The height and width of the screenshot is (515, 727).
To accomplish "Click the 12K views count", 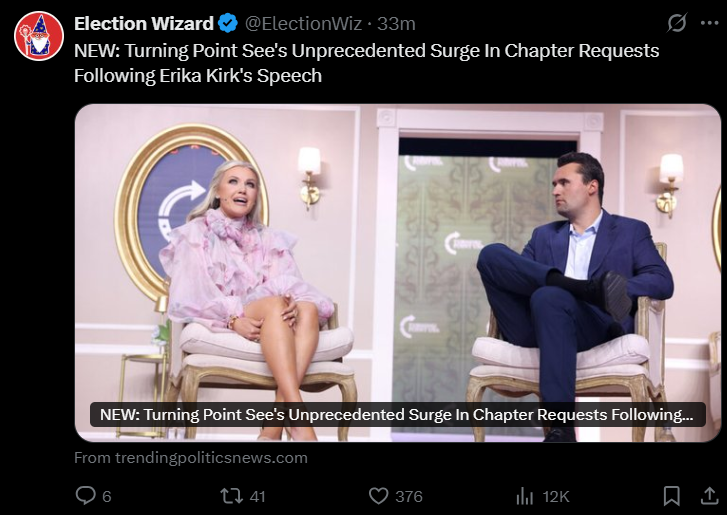I will coord(555,496).
